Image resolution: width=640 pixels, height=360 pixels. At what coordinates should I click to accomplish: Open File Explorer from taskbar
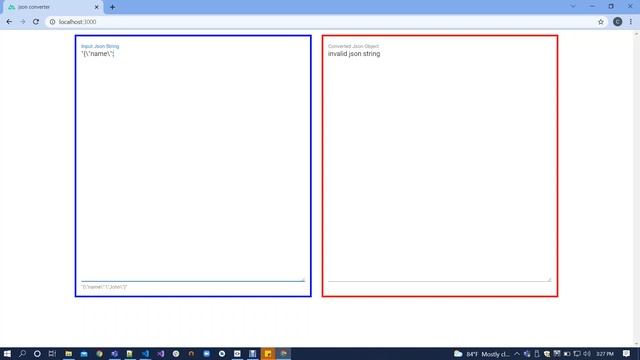[69, 353]
